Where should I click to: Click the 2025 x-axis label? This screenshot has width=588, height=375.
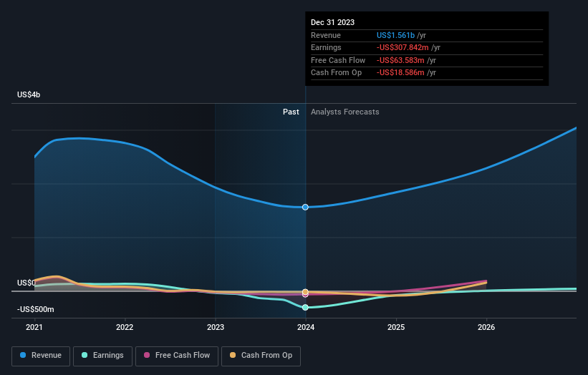396,327
